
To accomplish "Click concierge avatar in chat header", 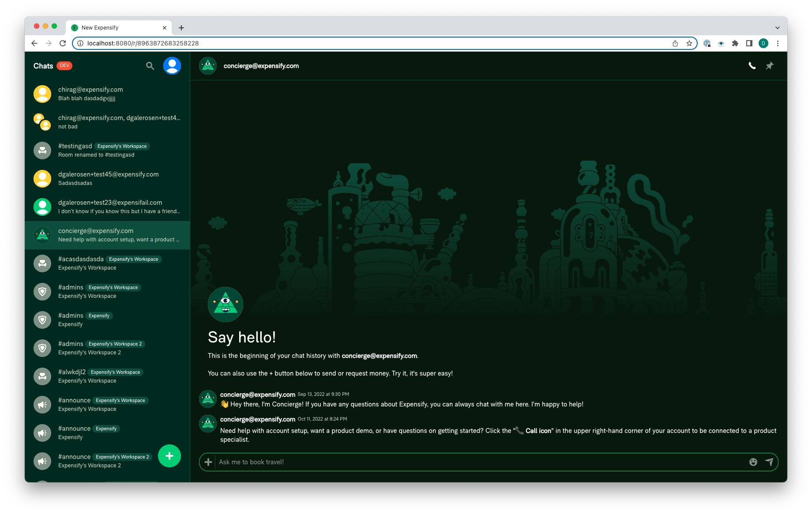I will pyautogui.click(x=208, y=66).
